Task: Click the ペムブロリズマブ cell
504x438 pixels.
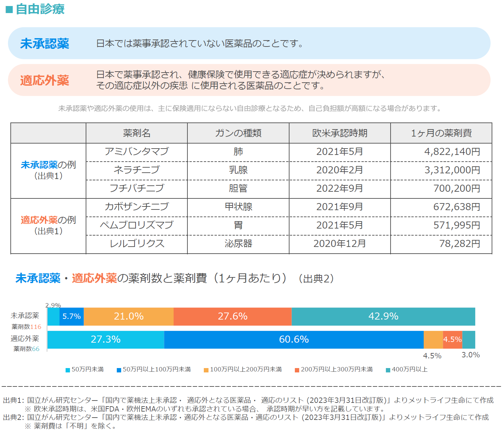Action: pos(137,226)
